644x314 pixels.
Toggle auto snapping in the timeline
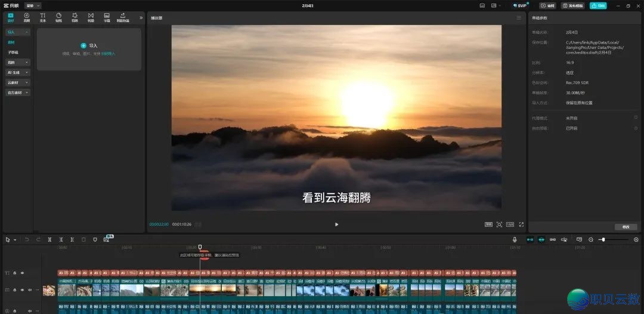(x=541, y=239)
